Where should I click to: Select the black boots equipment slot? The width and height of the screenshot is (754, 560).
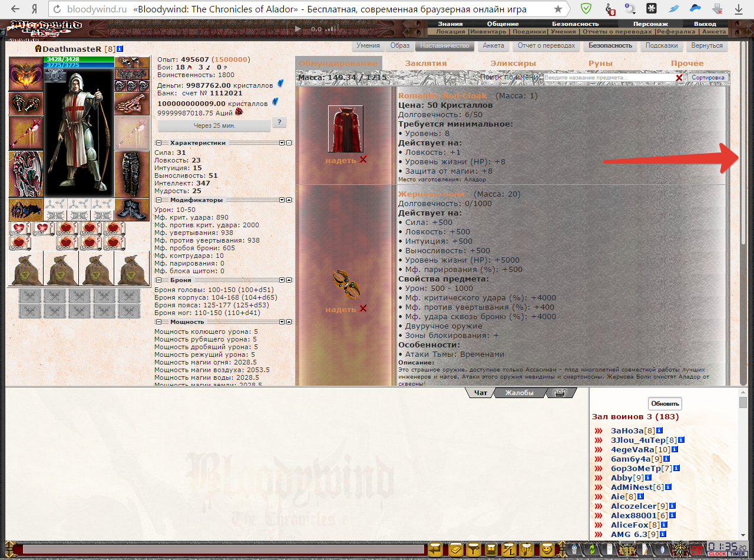[131, 209]
